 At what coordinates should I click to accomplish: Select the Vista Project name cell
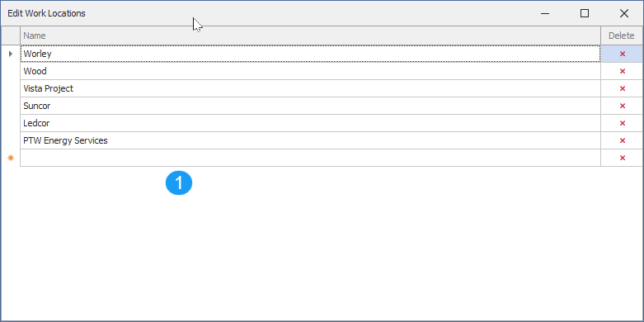tap(311, 88)
